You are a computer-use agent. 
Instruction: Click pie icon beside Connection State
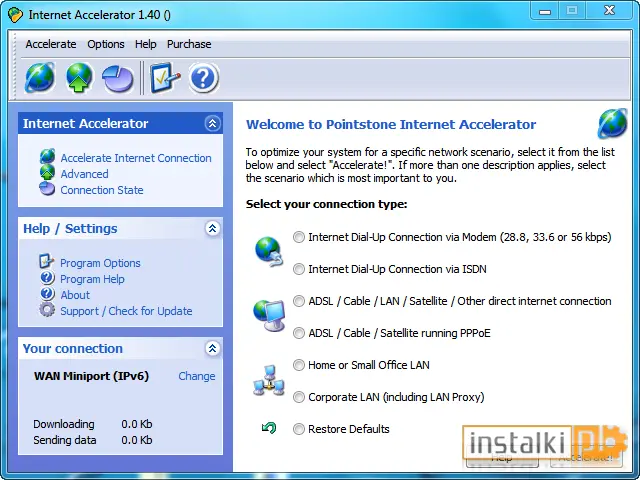coord(47,189)
